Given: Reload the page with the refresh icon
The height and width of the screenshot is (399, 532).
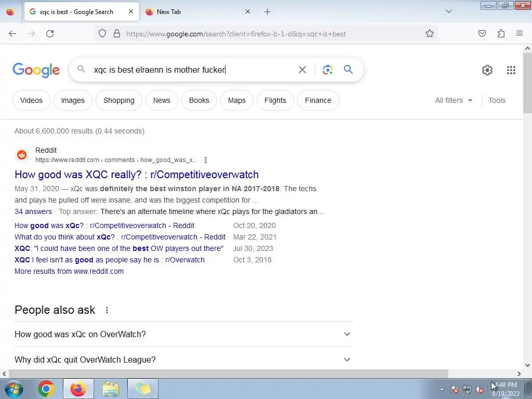Looking at the screenshot, I should (50, 34).
